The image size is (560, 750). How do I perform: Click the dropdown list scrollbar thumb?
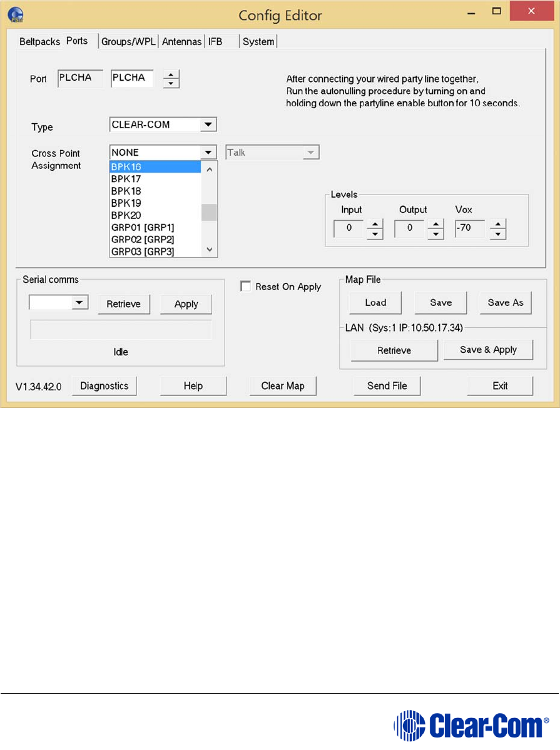pyautogui.click(x=209, y=213)
